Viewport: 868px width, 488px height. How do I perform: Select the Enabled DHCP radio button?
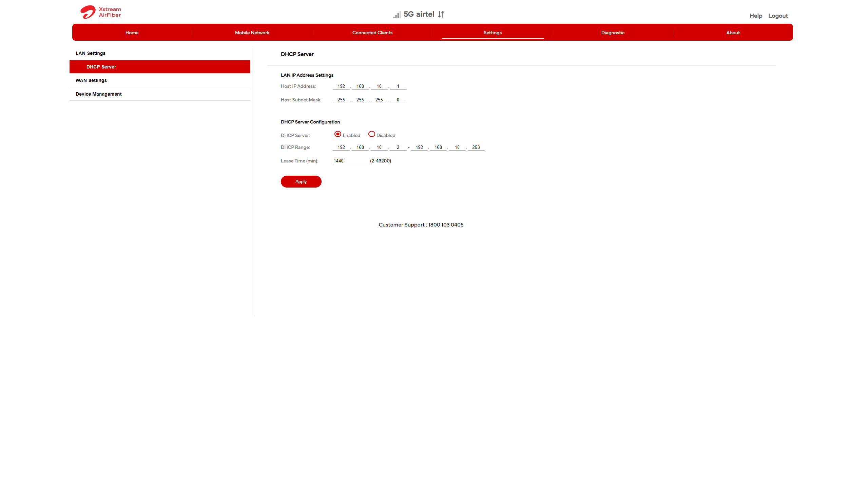pos(337,134)
